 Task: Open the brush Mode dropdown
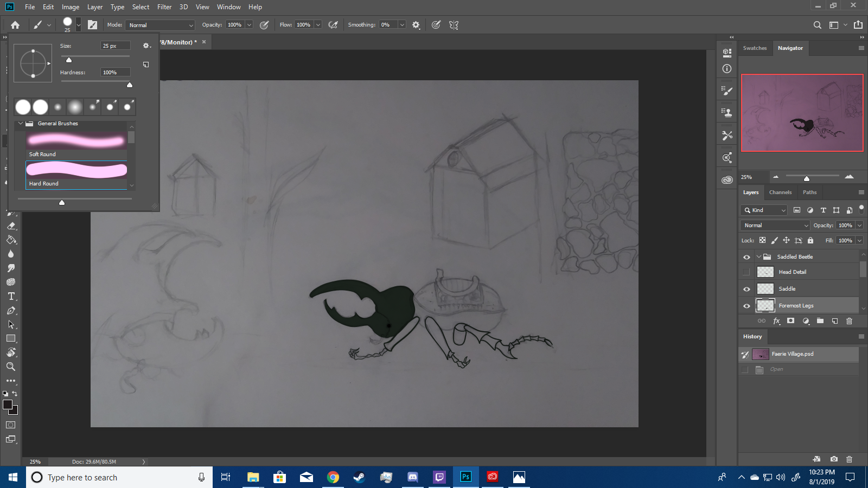160,25
